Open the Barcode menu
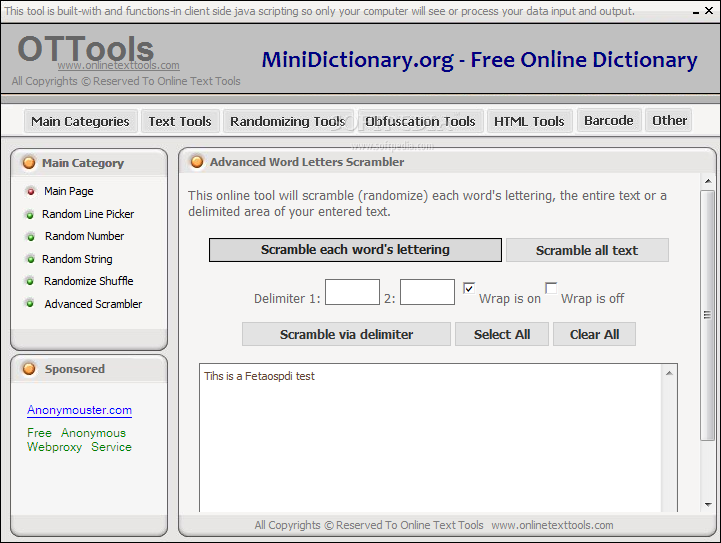The height and width of the screenshot is (543, 721). tap(609, 120)
